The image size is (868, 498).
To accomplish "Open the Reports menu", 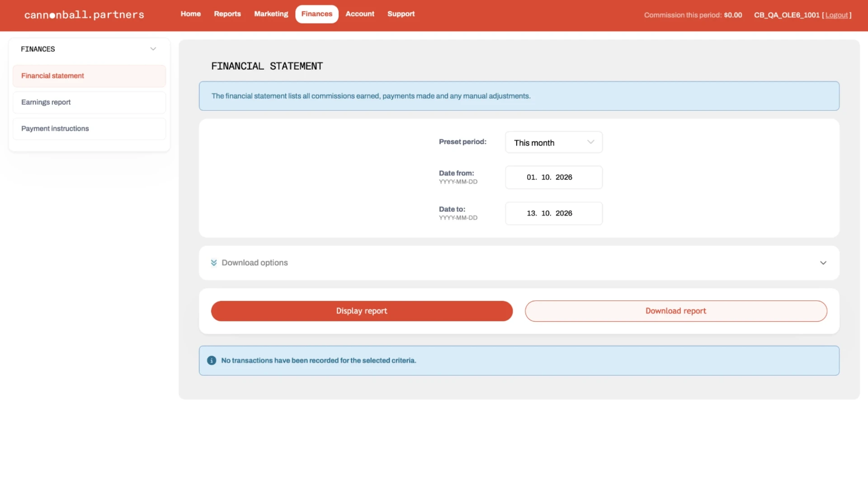I will pyautogui.click(x=227, y=14).
